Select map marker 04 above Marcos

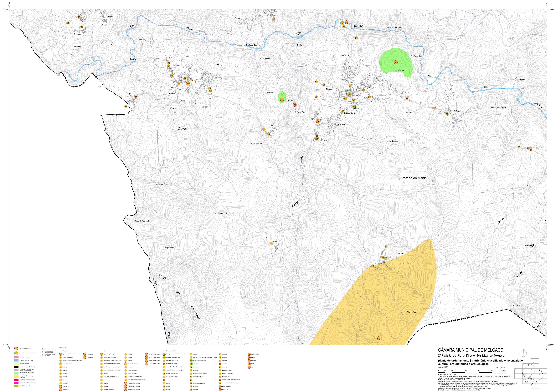[324, 85]
